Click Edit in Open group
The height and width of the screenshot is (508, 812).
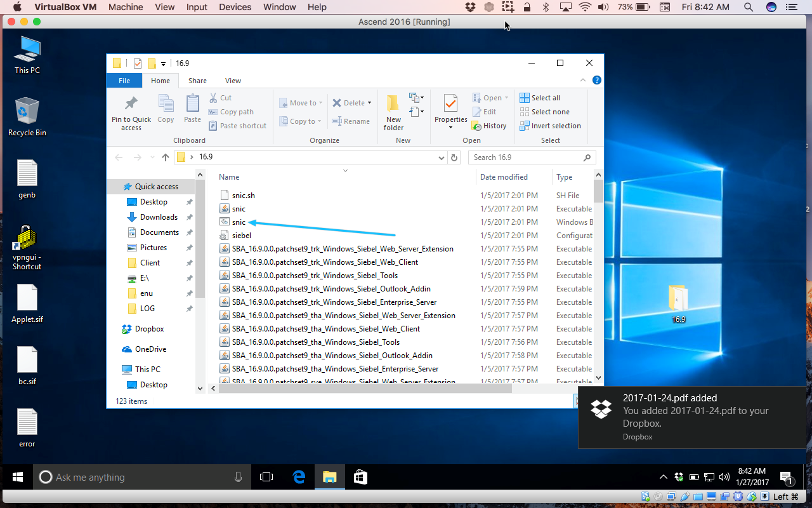click(484, 112)
